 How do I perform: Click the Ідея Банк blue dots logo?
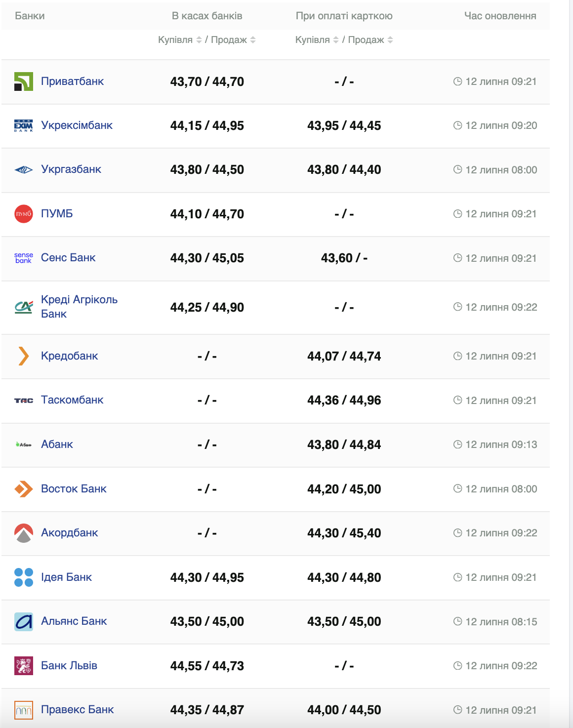click(24, 577)
